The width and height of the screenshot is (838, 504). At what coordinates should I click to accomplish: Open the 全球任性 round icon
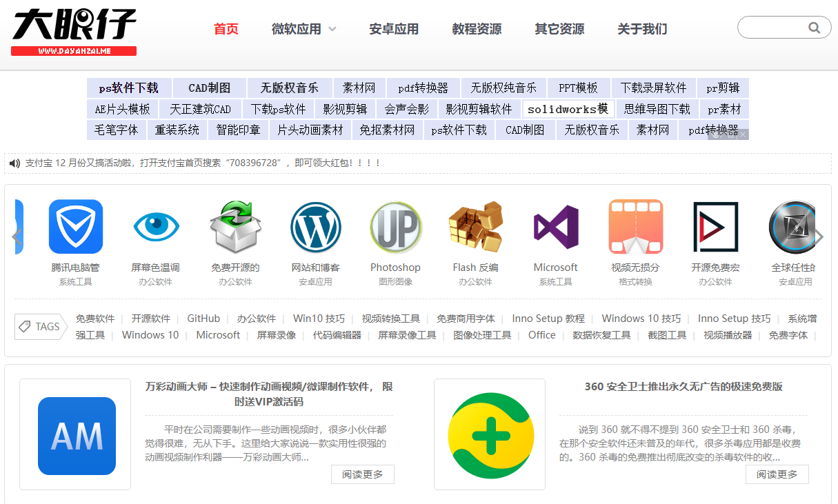[x=793, y=227]
